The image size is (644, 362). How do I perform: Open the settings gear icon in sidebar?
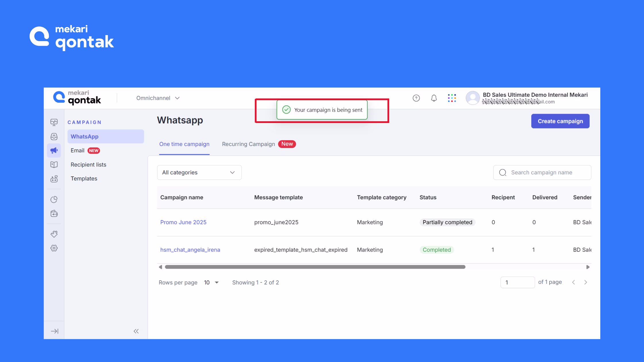pyautogui.click(x=54, y=248)
